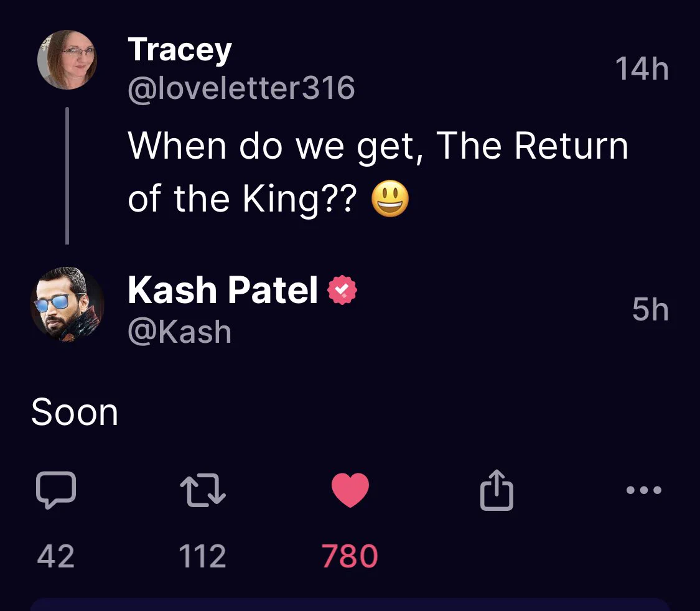
Task: Click the 14h timestamp
Action: pyautogui.click(x=642, y=68)
